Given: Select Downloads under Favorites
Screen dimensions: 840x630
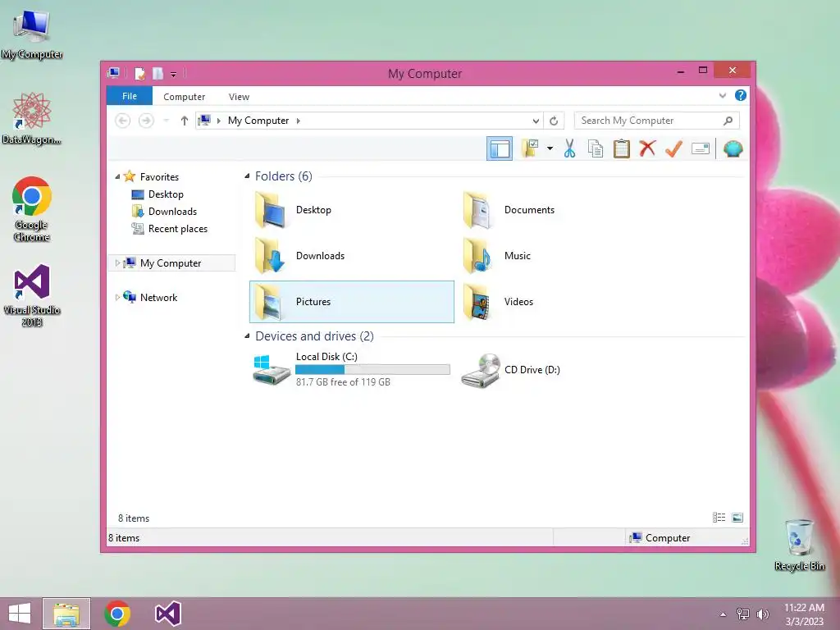Looking at the screenshot, I should point(172,211).
